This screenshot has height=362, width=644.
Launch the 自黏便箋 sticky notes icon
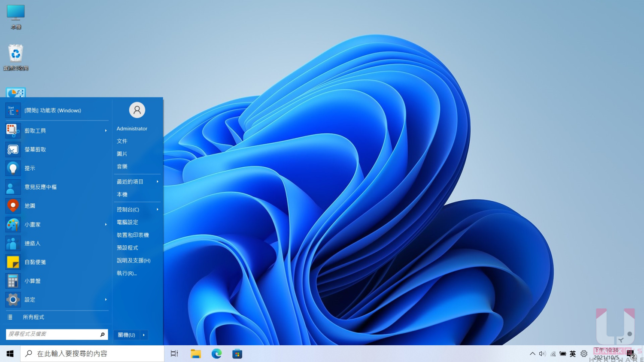click(x=13, y=262)
